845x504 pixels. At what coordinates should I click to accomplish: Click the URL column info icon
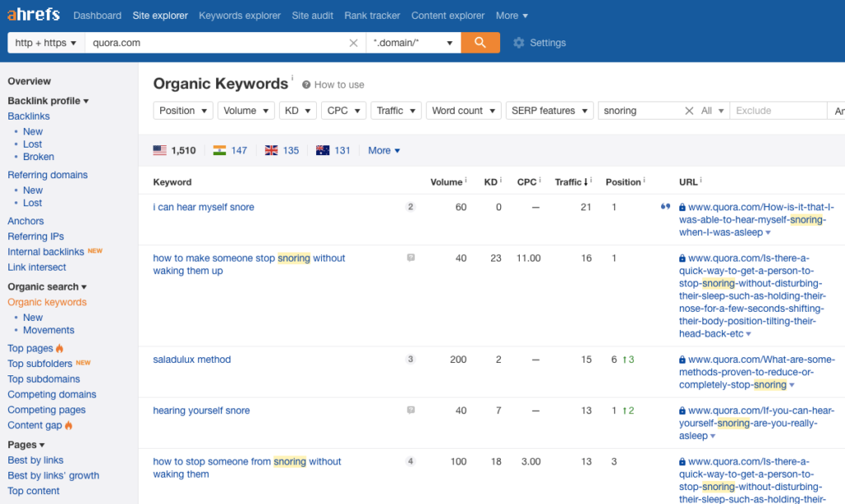tap(701, 180)
